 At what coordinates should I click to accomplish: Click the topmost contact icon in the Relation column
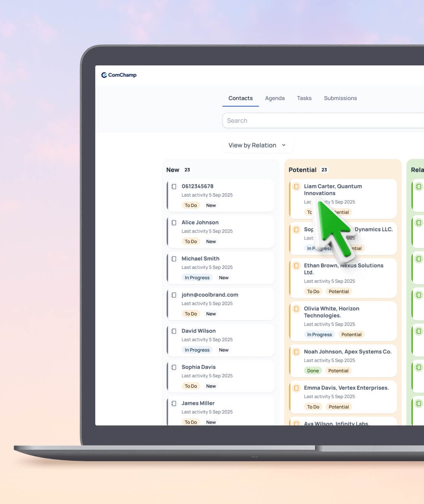coord(418,187)
